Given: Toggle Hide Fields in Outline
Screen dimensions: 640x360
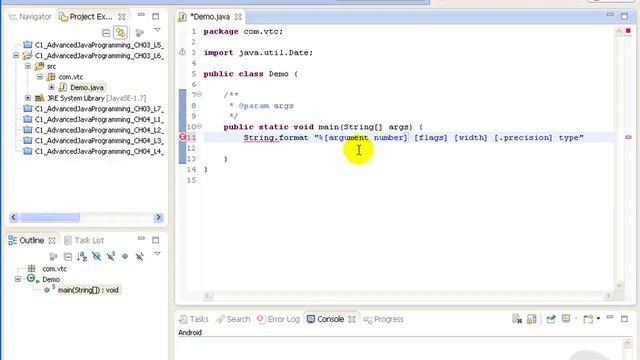Looking at the screenshot, I should tap(96, 256).
